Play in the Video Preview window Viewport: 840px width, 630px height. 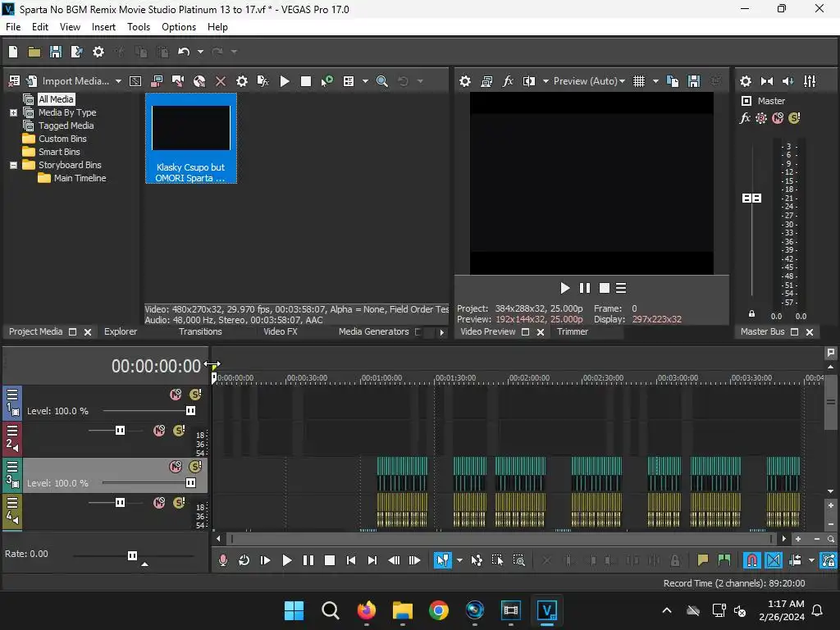(x=564, y=288)
